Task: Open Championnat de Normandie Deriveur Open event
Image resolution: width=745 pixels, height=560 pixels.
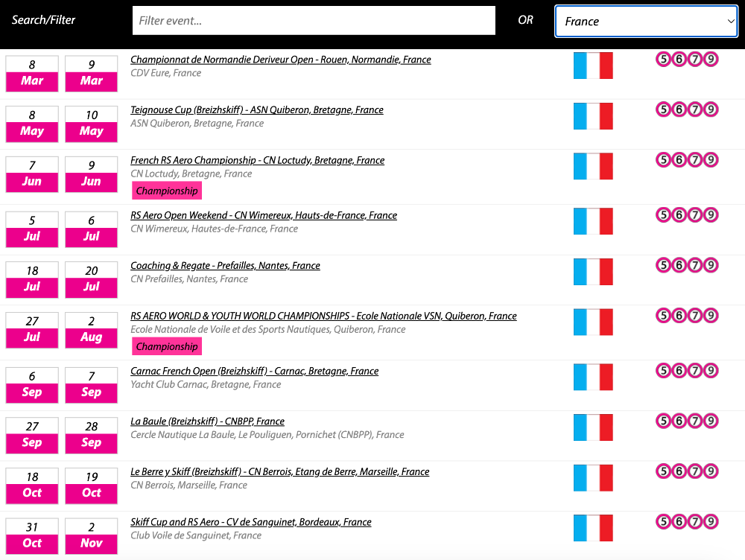Action: [x=281, y=60]
